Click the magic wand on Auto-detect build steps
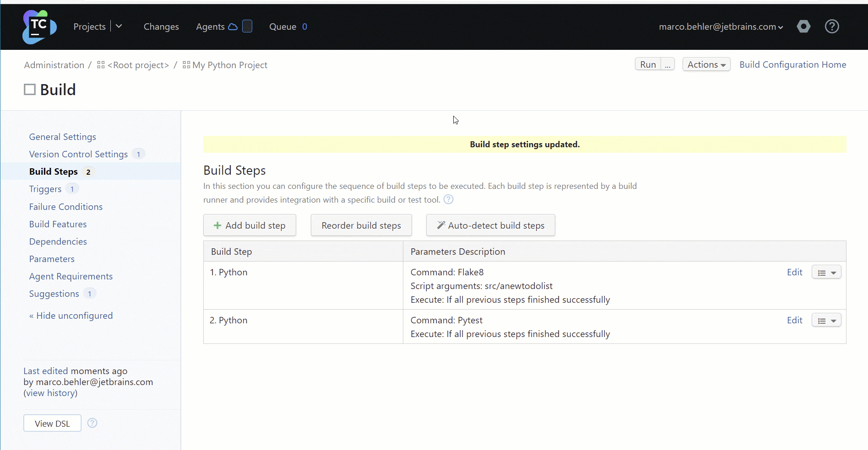Screen dimensions: 868x450 click(x=440, y=225)
